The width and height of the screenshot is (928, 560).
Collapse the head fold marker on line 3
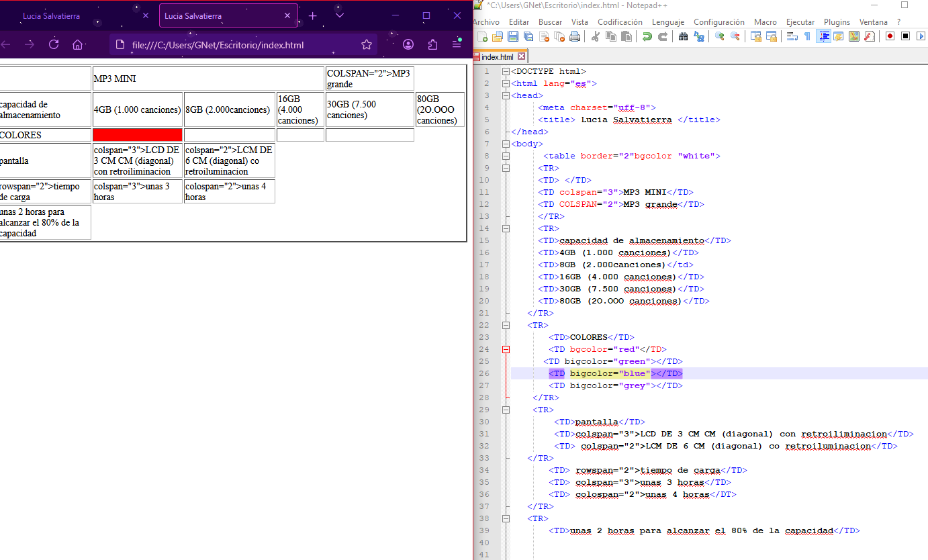click(506, 95)
